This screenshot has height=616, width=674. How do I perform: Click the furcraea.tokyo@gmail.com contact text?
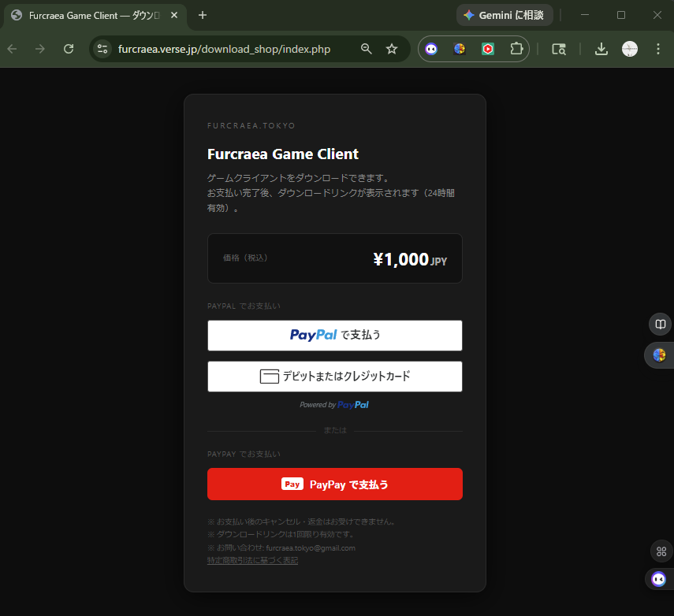311,548
